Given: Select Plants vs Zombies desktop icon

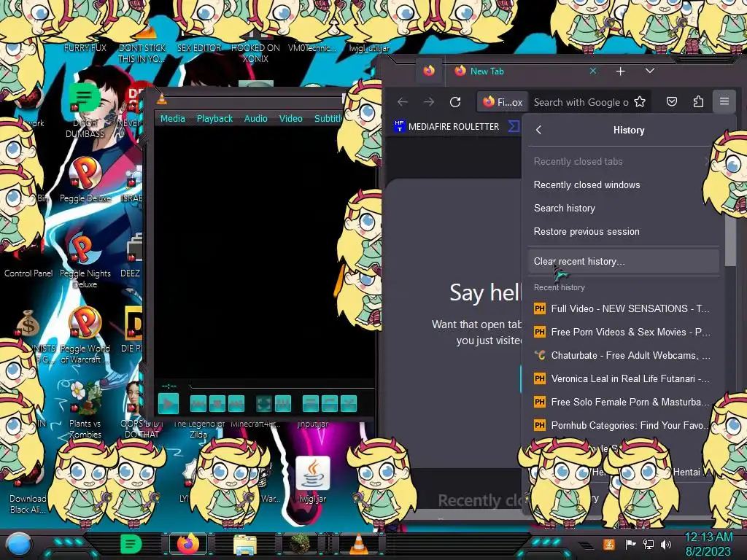Looking at the screenshot, I should (85, 411).
